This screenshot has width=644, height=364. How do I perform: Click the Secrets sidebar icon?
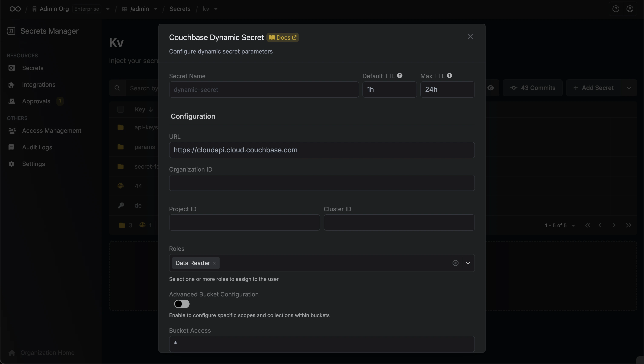tap(12, 68)
